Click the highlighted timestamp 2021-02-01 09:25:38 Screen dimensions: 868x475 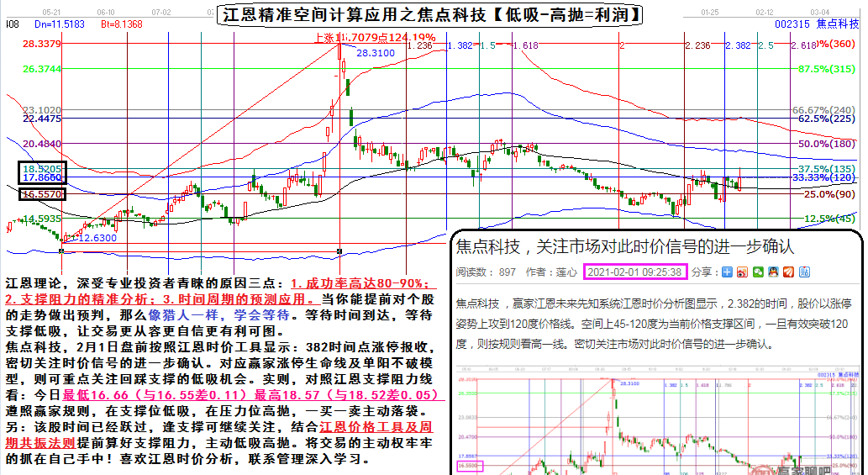tap(635, 272)
